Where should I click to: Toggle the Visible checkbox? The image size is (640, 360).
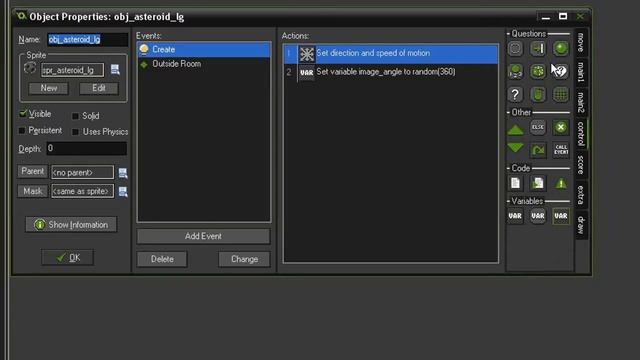coord(23,113)
